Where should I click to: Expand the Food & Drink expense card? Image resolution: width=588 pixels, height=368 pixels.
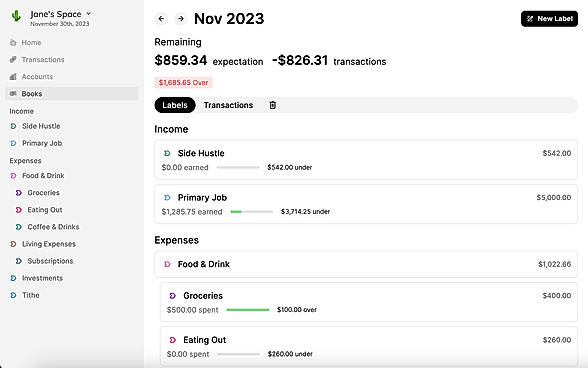coord(366,264)
